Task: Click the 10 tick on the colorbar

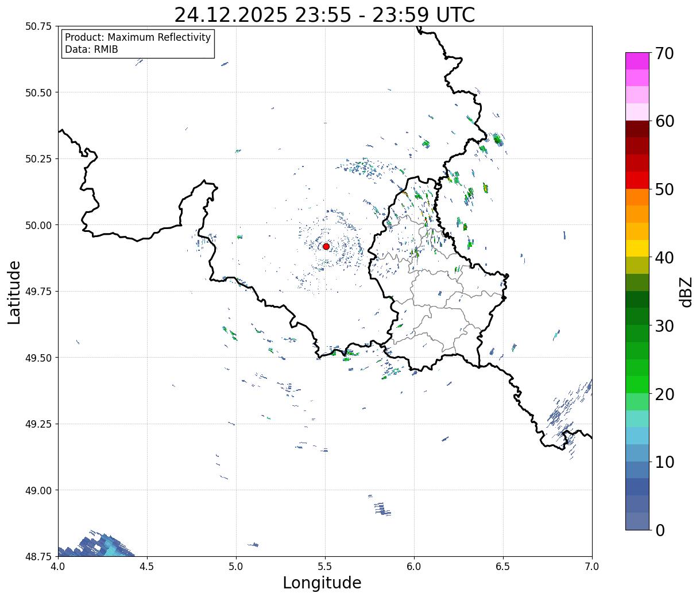Action: click(664, 462)
